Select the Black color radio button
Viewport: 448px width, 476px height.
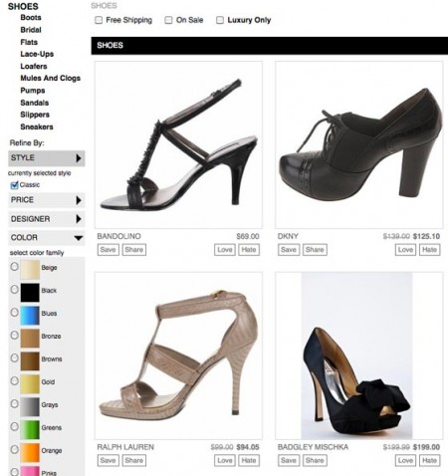point(14,290)
